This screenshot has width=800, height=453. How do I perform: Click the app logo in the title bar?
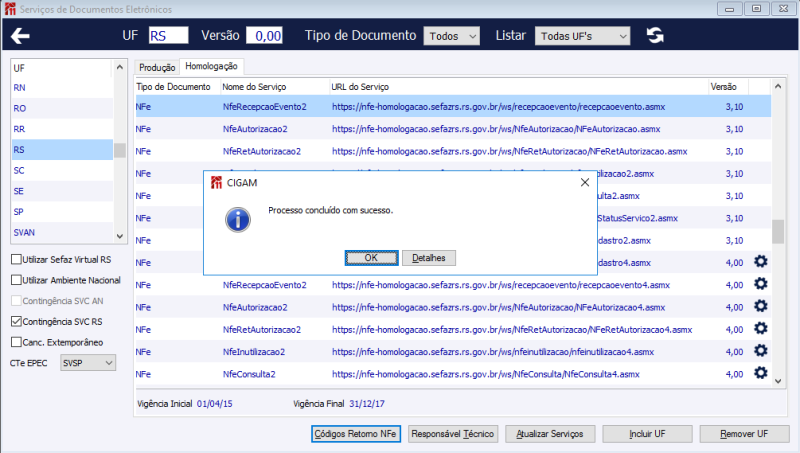[10, 9]
